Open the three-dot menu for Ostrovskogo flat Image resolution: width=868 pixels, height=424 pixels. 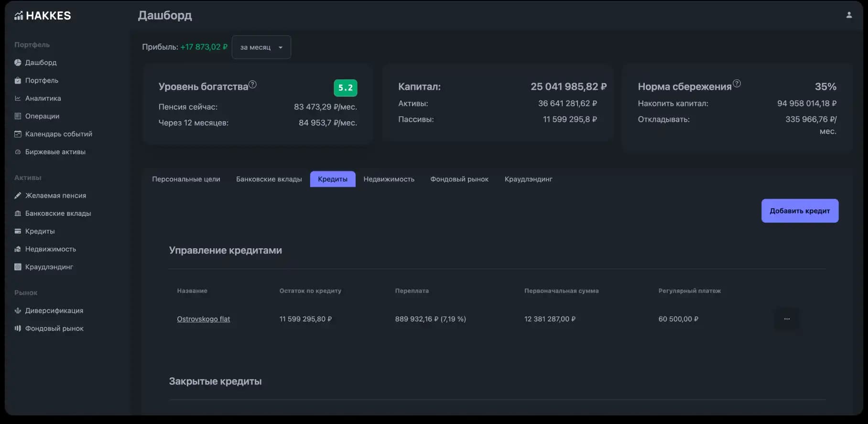pos(787,319)
